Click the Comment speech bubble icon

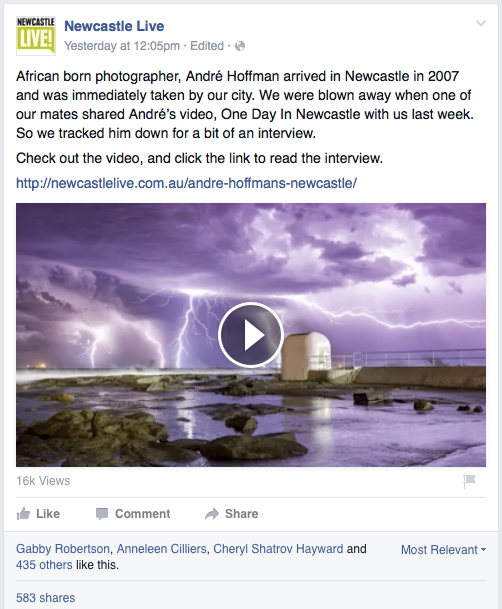(102, 513)
